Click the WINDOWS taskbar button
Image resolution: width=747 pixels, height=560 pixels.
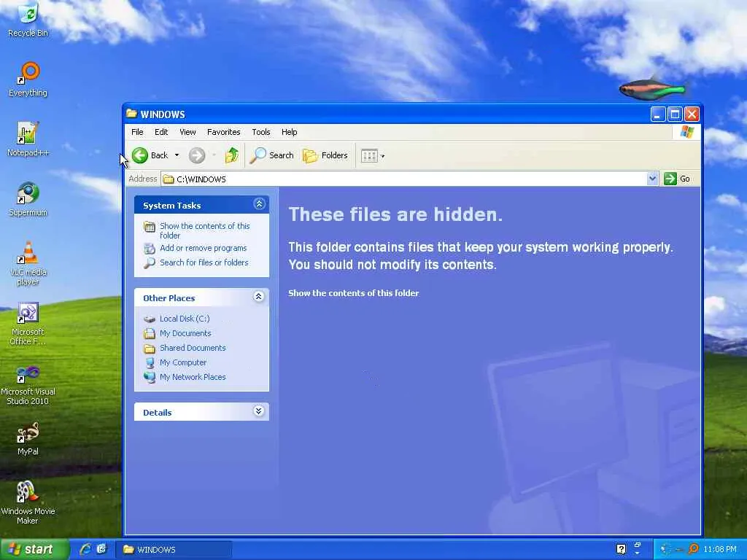click(174, 550)
